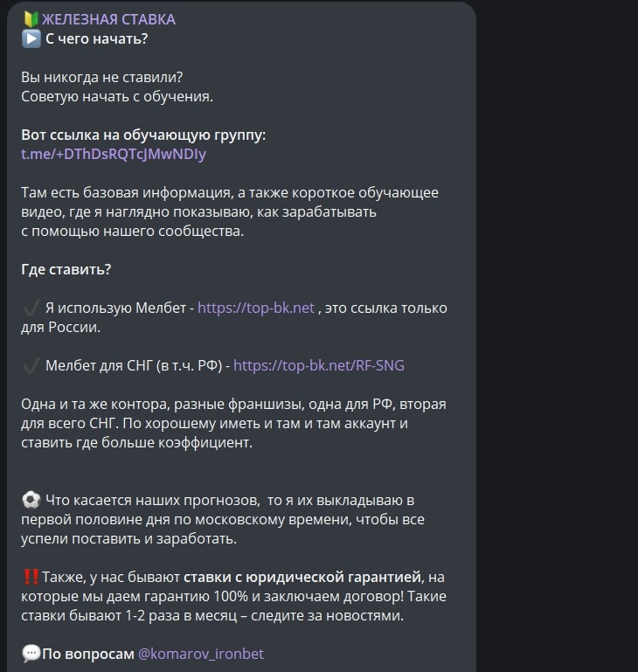Open the top-bk.net/RF-SNG link
The width and height of the screenshot is (638, 672).
tap(319, 365)
